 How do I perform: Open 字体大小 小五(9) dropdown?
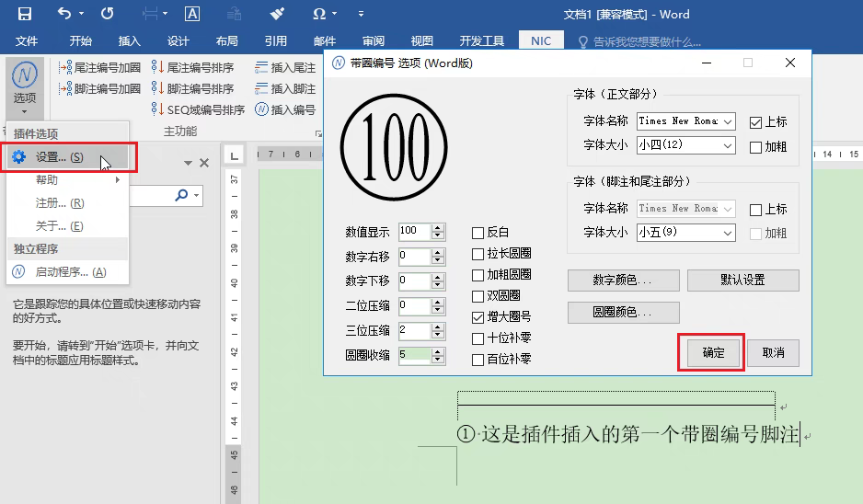tap(728, 234)
